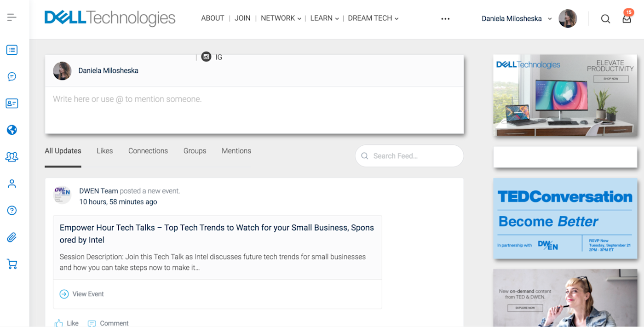644x327 pixels.
Task: Expand the NETWORK dropdown menu
Action: coord(281,18)
